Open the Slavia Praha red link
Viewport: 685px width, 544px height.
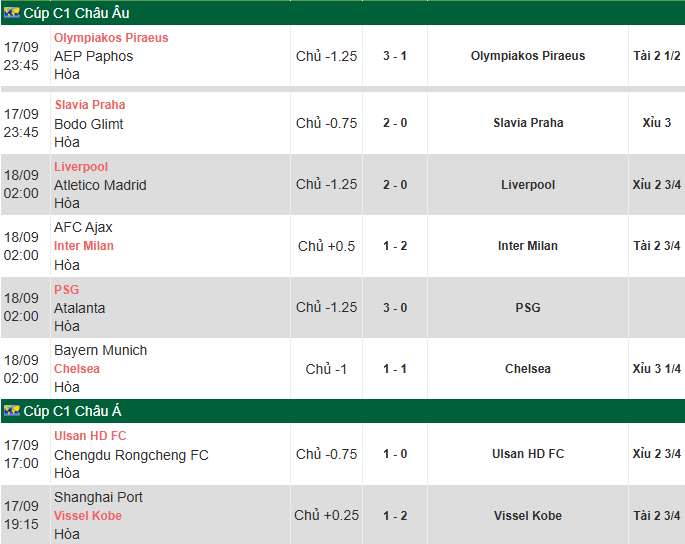90,105
